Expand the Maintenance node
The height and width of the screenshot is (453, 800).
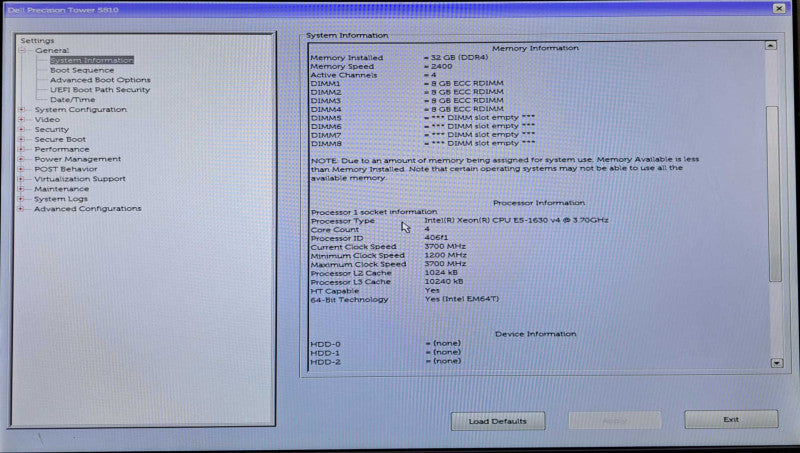(x=22, y=189)
